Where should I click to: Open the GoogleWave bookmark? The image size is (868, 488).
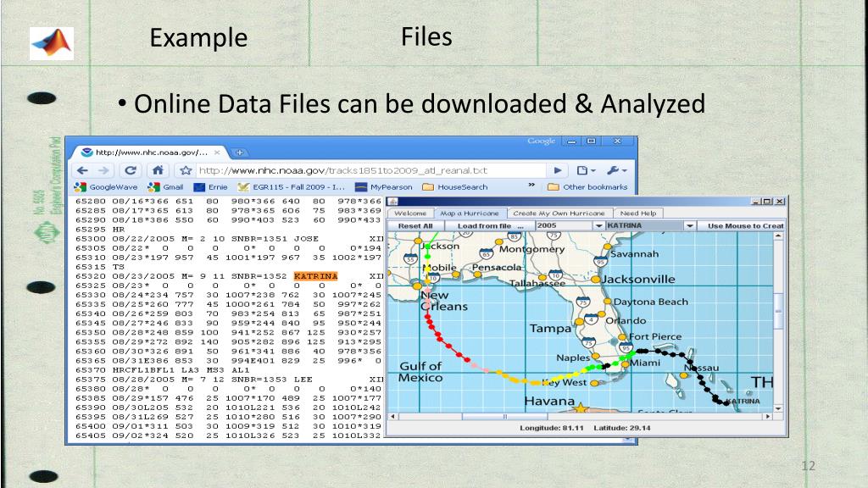(x=106, y=187)
